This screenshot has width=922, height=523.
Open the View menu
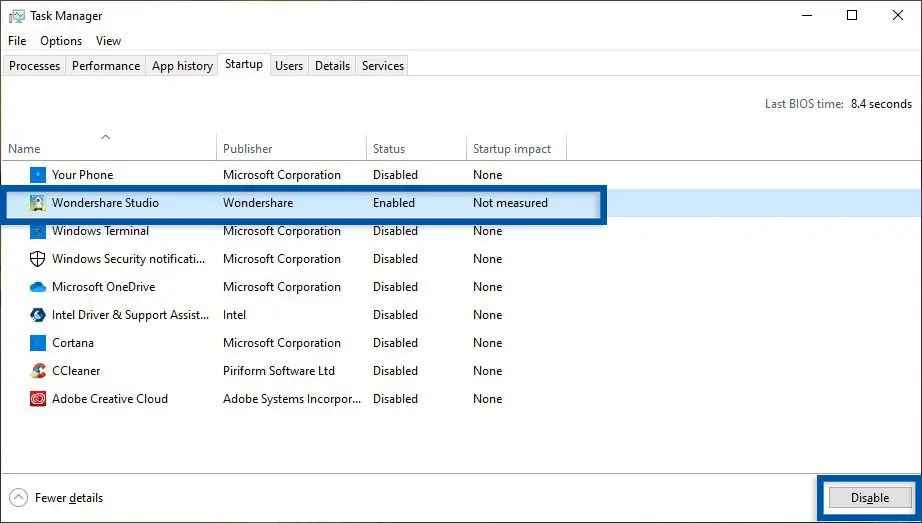(108, 41)
